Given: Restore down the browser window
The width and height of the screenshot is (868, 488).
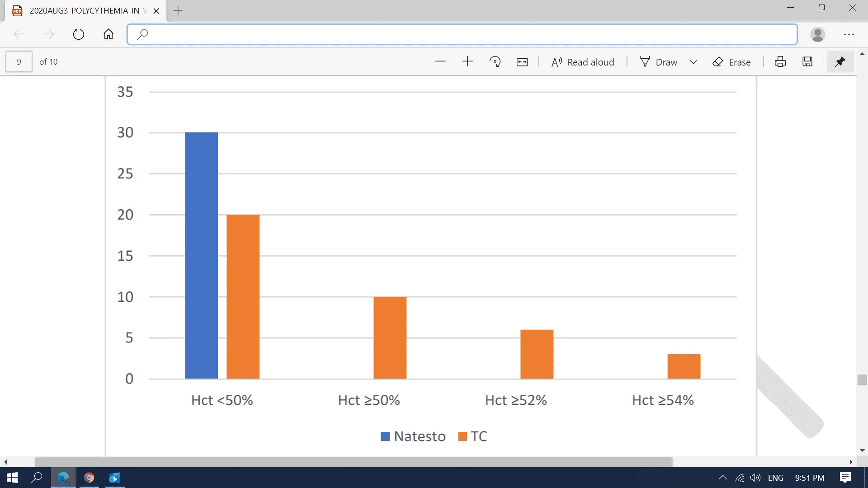Looking at the screenshot, I should [821, 8].
